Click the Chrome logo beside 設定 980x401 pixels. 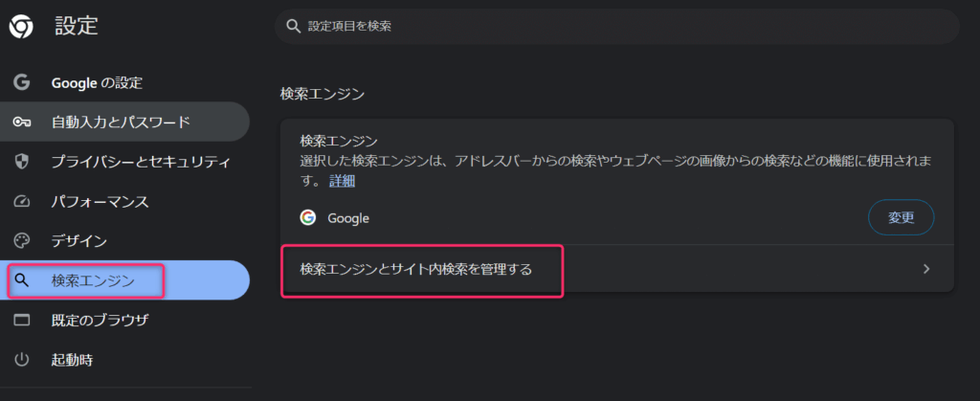21,27
